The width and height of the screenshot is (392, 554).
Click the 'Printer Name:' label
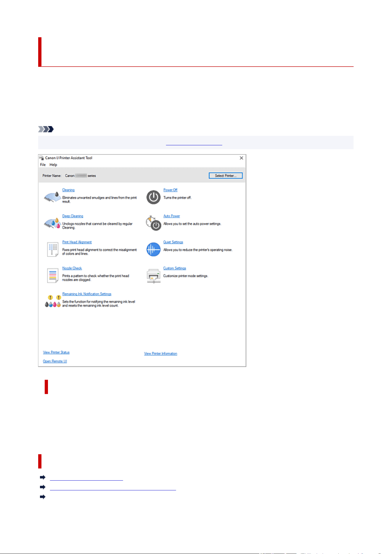coord(52,176)
